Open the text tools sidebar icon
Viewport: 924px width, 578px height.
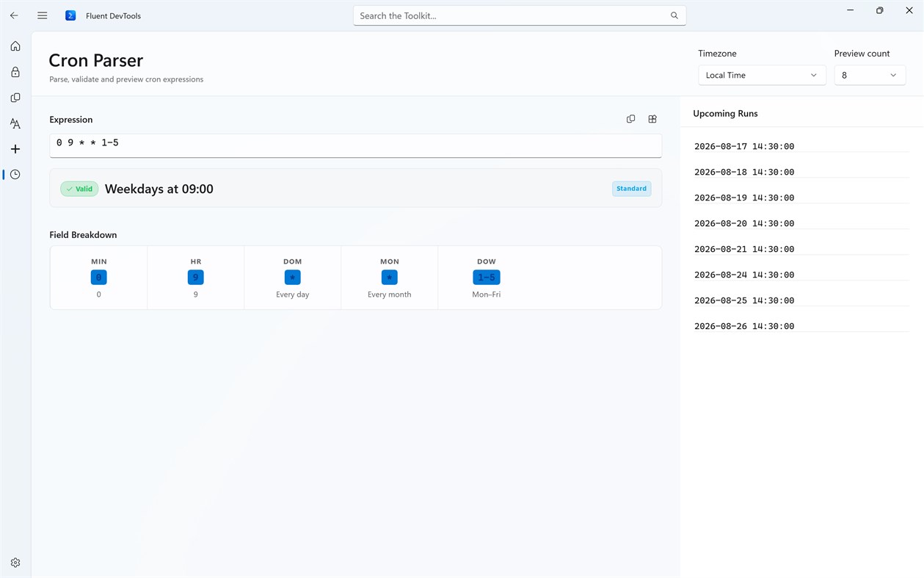(x=15, y=123)
